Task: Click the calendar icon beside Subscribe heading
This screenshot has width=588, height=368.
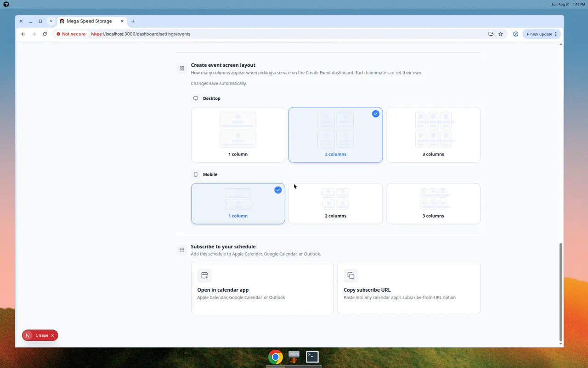Action: 182,250
